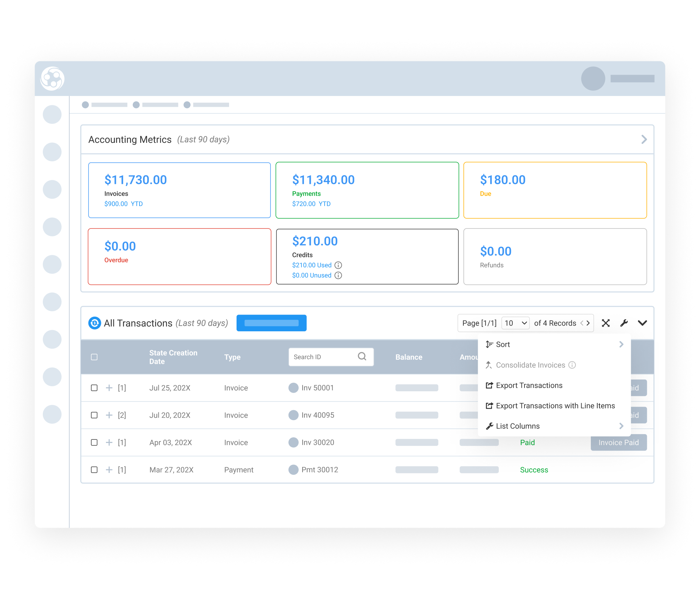Click the blue button beside All Transactions title
Screen dimensions: 700x589
pyautogui.click(x=271, y=323)
